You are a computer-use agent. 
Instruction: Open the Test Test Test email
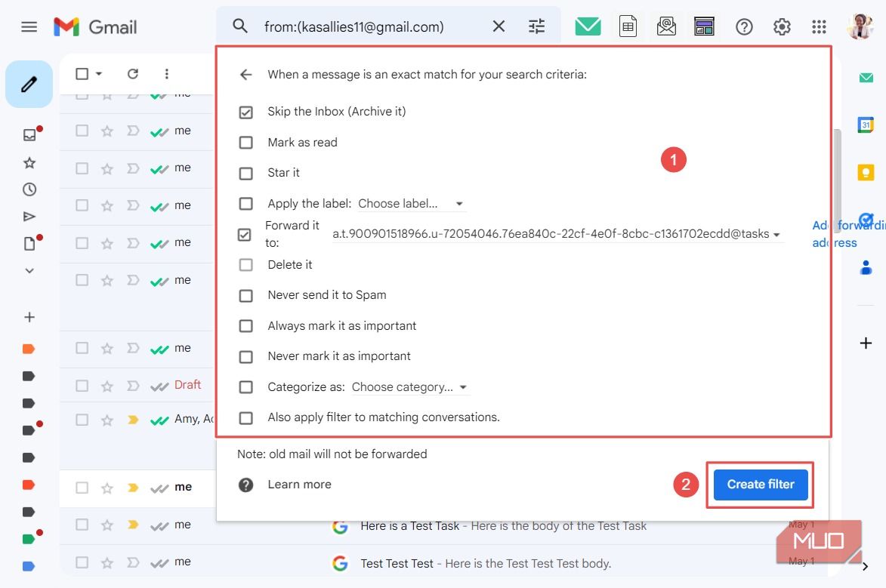click(485, 563)
